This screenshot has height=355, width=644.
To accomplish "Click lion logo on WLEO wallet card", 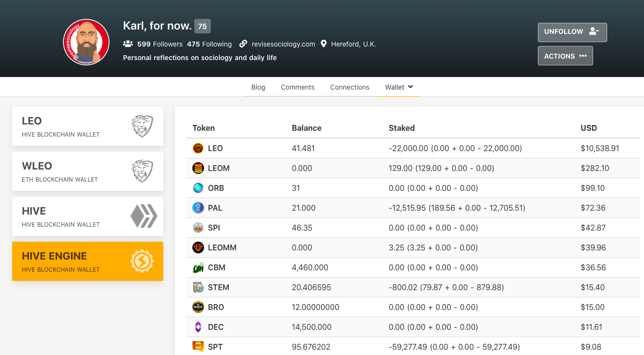I will (x=142, y=171).
